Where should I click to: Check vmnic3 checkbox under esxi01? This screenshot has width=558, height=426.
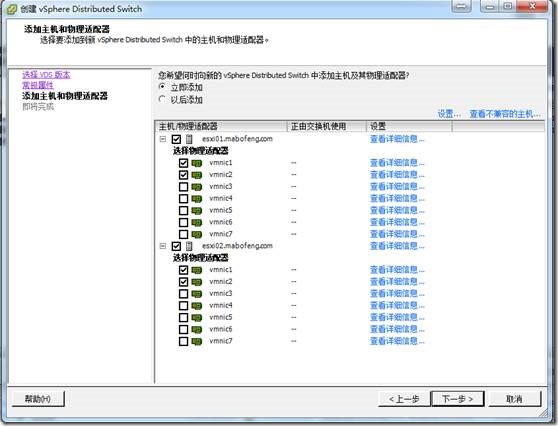[x=183, y=187]
